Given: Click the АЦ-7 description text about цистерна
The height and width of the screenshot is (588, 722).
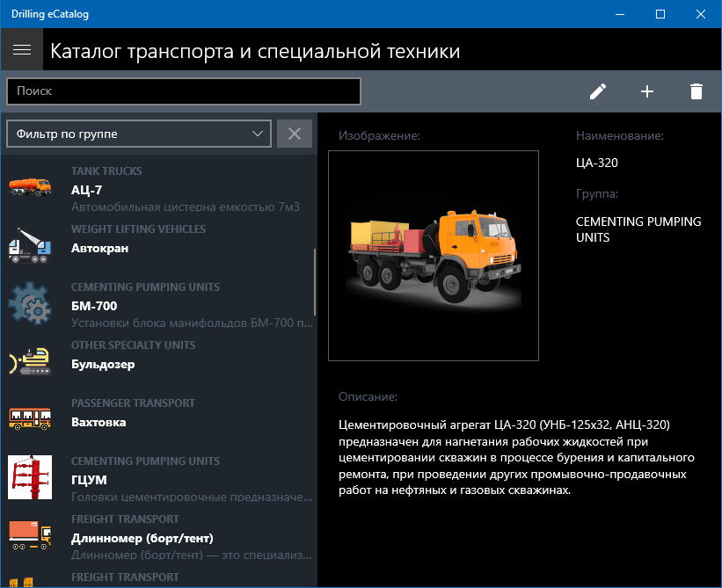Looking at the screenshot, I should coord(185,207).
